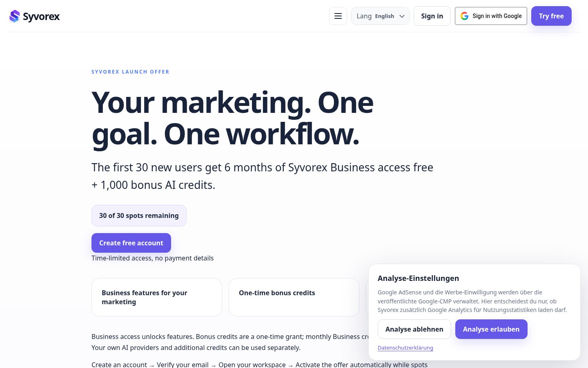
Task: Click the Time-limited access, no payment details text
Action: point(152,258)
